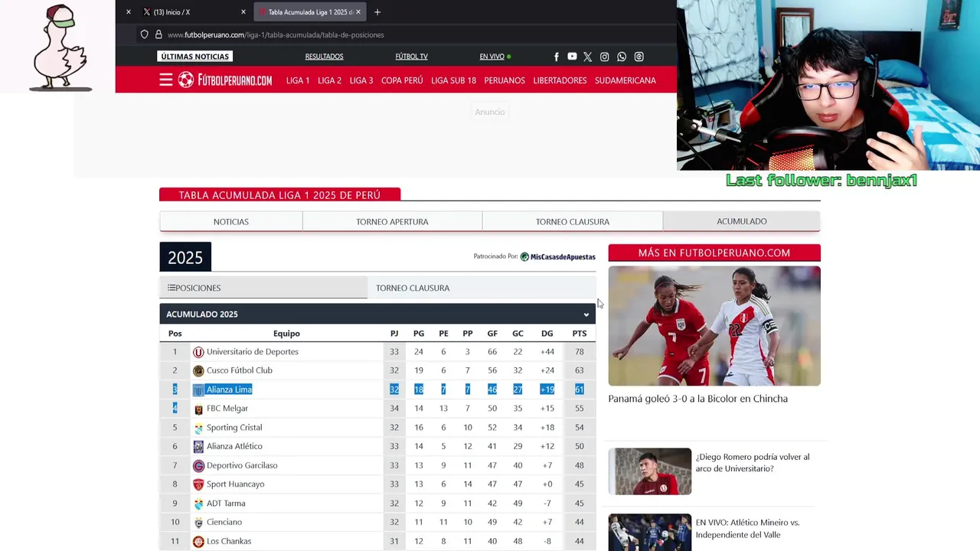Click the PTS column header
The width and height of the screenshot is (980, 551).
pyautogui.click(x=580, y=334)
